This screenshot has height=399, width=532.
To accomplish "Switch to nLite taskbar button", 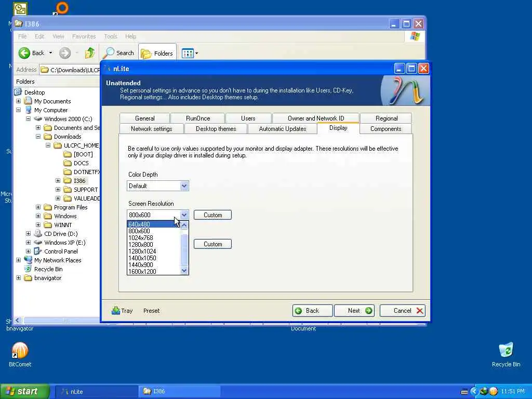I will [x=97, y=392].
